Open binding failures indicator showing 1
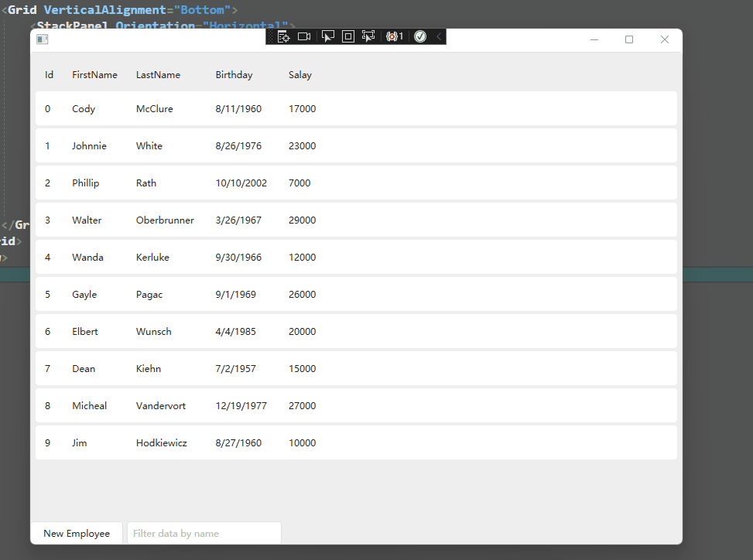753x560 pixels. (394, 36)
